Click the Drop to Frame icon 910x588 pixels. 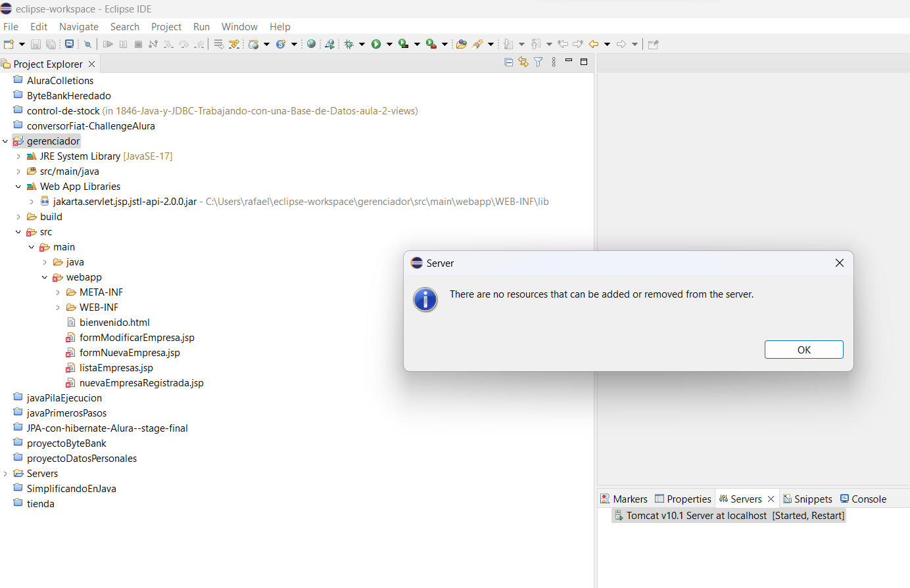(x=219, y=44)
